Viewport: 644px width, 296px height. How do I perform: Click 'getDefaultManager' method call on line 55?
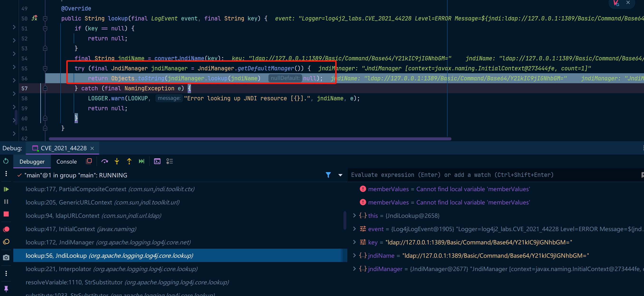[x=266, y=68]
